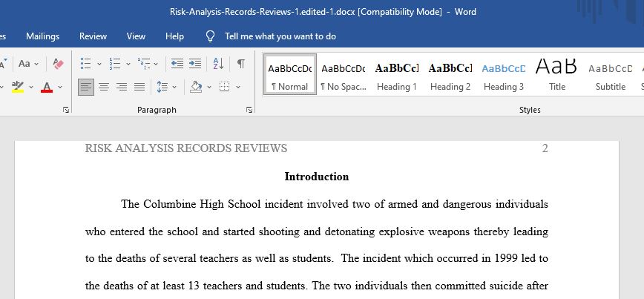
Task: Click the Tell Me lightbulb icon
Action: tap(210, 36)
